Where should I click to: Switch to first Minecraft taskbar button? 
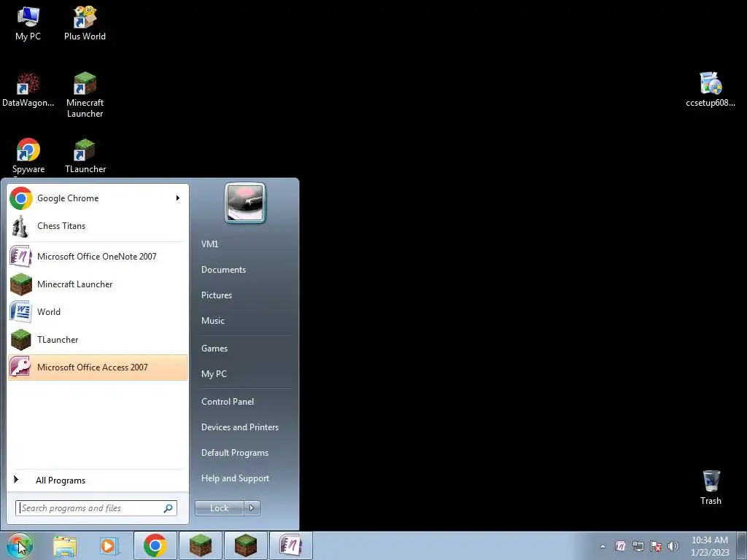(x=200, y=545)
